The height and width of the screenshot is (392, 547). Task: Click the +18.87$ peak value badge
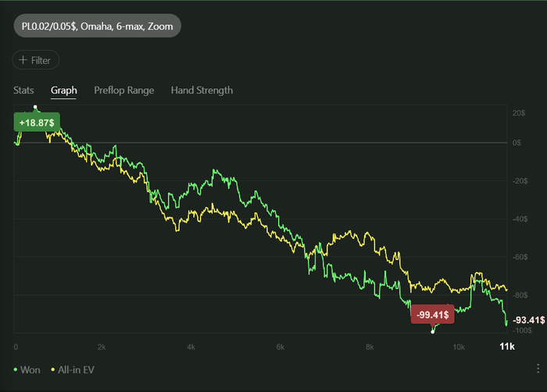coord(37,123)
